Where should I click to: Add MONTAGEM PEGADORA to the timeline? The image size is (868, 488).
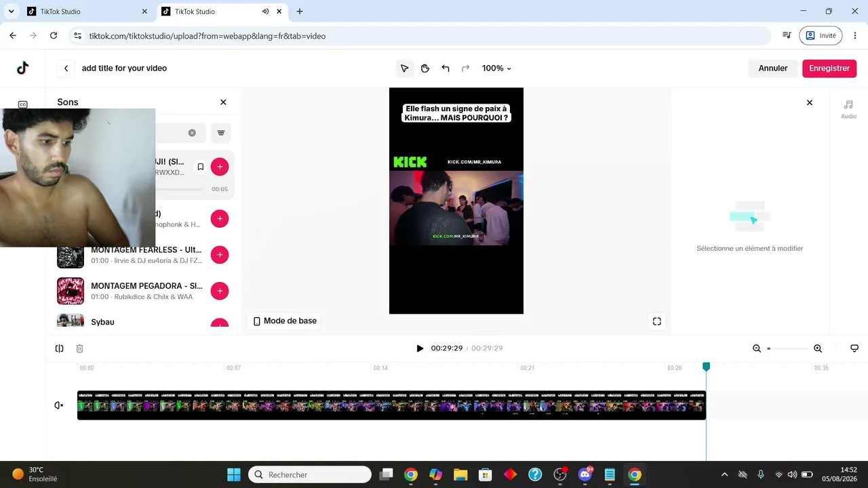[x=220, y=291]
